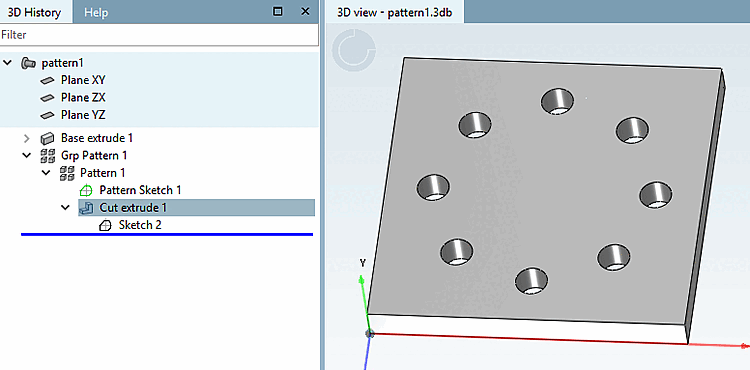Close the 3D History panel

pyautogui.click(x=305, y=11)
